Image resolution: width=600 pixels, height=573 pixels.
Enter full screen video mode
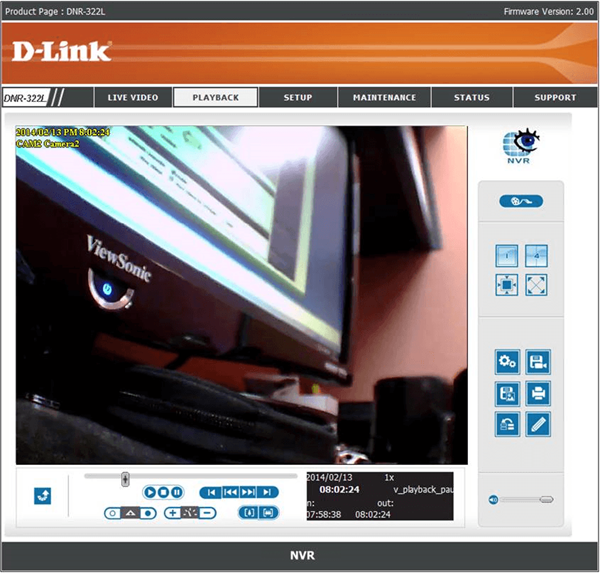[x=537, y=285]
